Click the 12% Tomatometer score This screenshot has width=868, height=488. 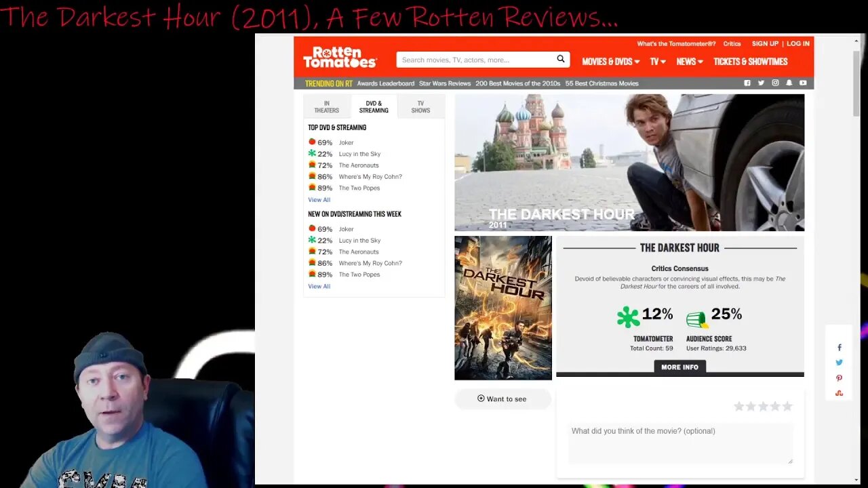(x=657, y=314)
